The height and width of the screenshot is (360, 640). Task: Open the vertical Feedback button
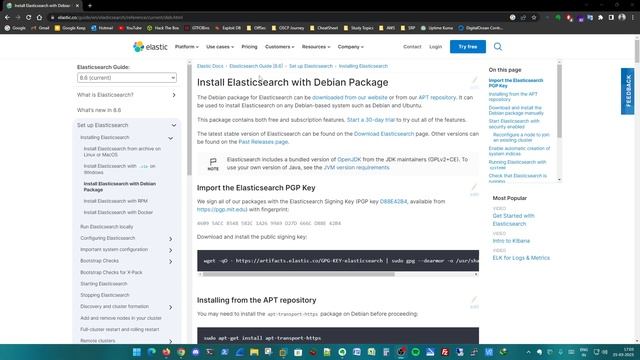point(628,91)
